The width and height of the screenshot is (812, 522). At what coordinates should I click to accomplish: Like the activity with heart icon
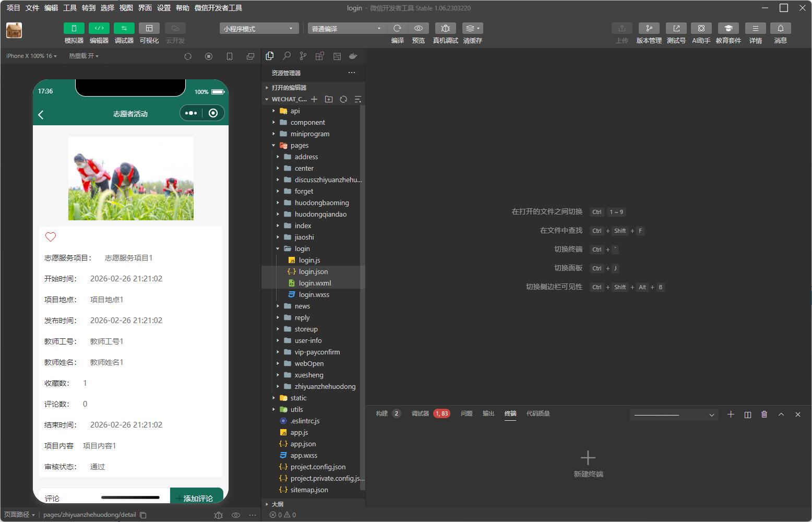tap(51, 237)
